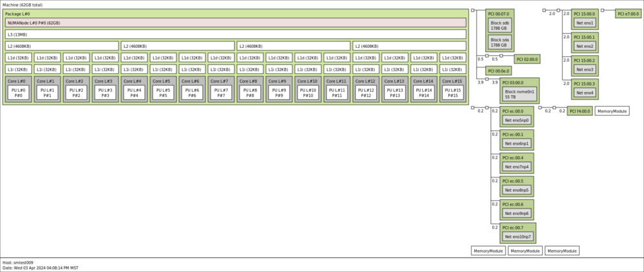The image size is (644, 272).
Task: Click the L3 (13MB) cache box
Action: 235,34
